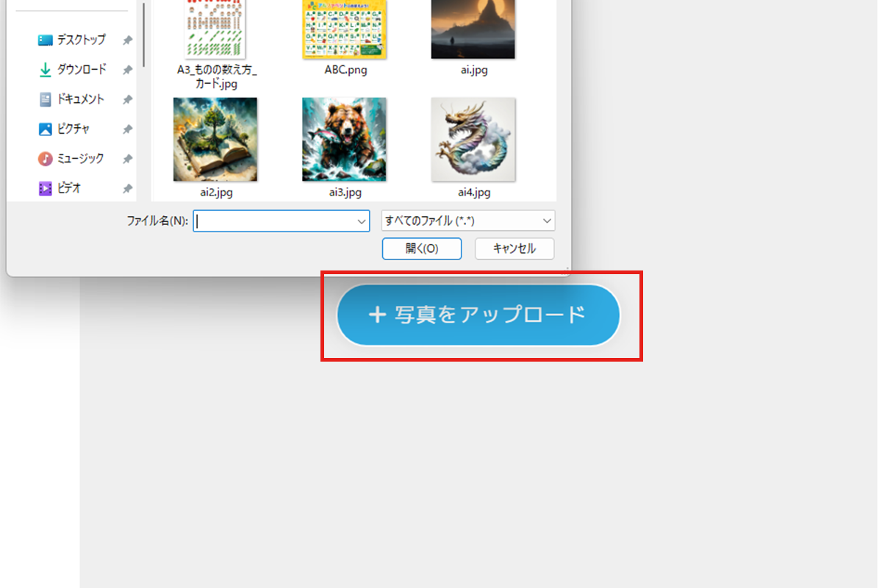
Task: Open the ピクチャ folder from sidebar
Action: click(46, 128)
